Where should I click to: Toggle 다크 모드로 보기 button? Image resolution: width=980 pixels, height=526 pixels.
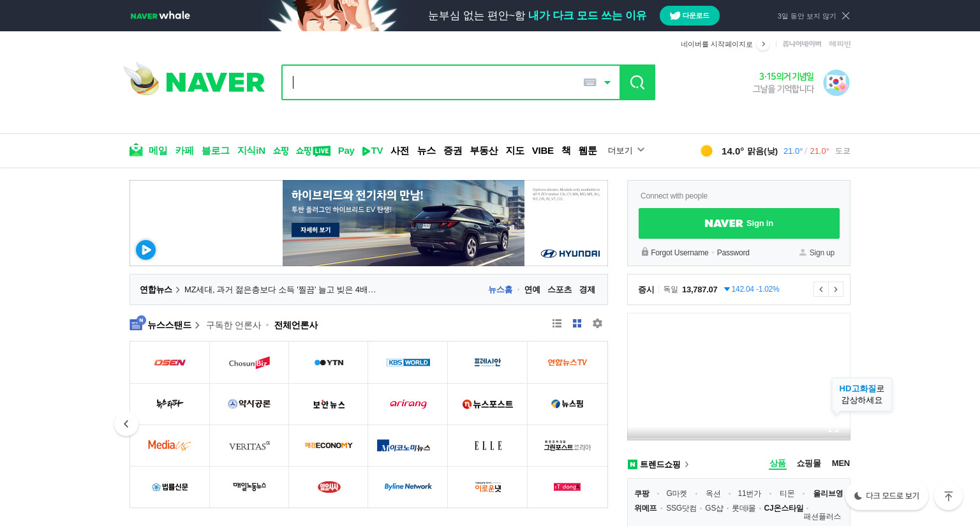click(x=887, y=496)
